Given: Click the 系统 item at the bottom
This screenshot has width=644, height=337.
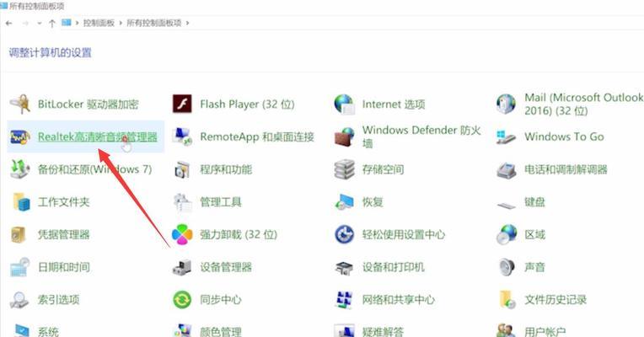Looking at the screenshot, I should pyautogui.click(x=48, y=331).
